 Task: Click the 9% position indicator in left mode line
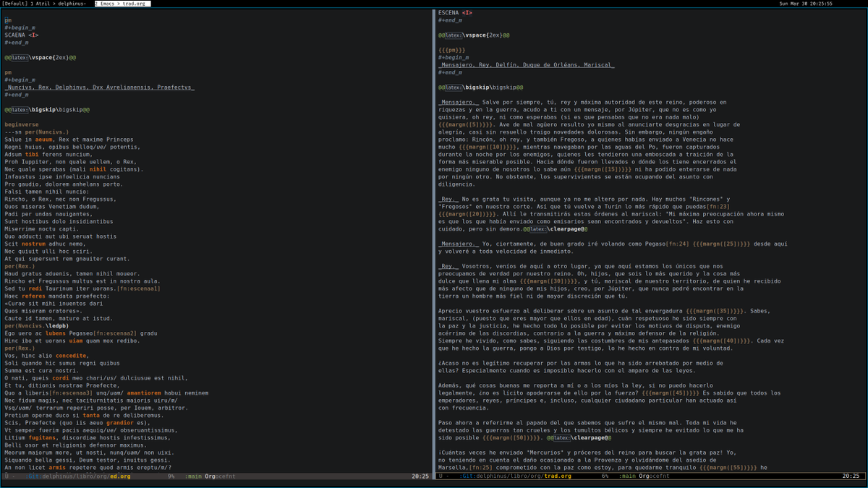pos(171,476)
